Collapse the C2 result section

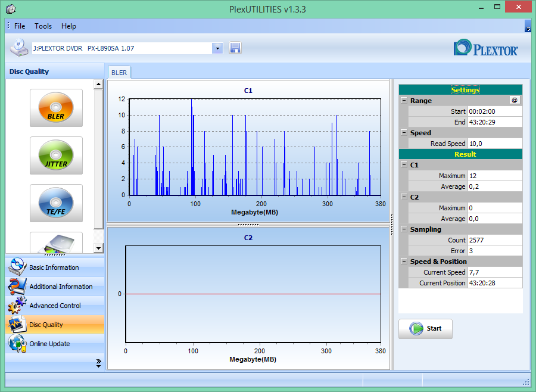(x=404, y=197)
